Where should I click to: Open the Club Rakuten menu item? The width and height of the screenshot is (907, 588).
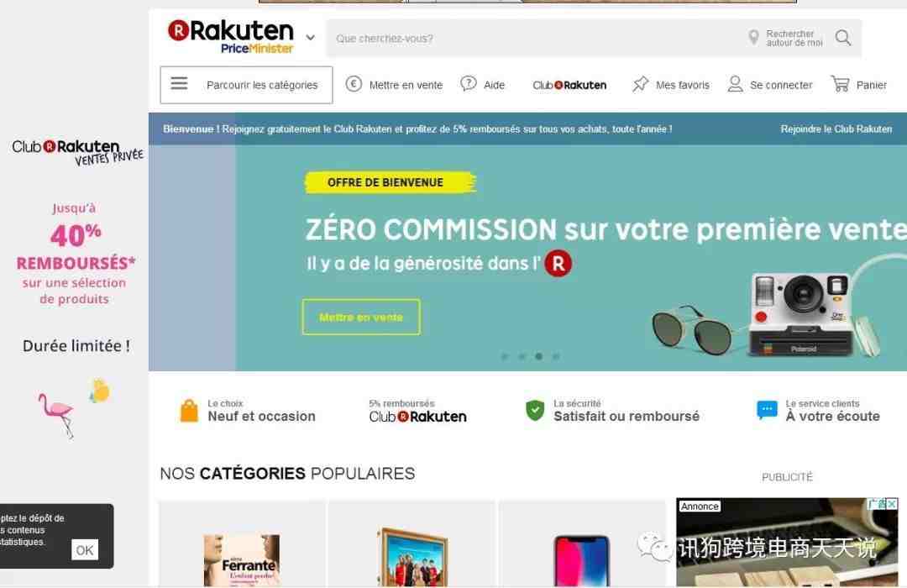[x=569, y=85]
